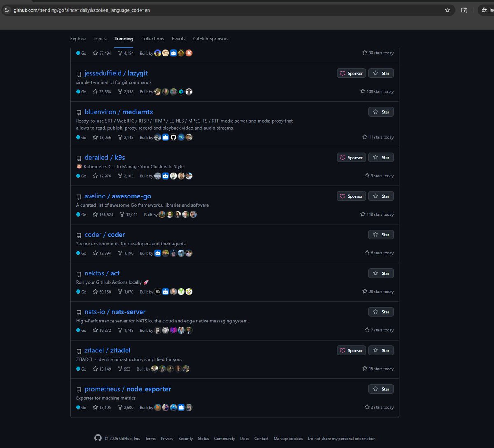Image resolution: width=494 pixels, height=448 pixels.
Task: Open stargazers count 73,558 for lazygit
Action: tap(102, 92)
